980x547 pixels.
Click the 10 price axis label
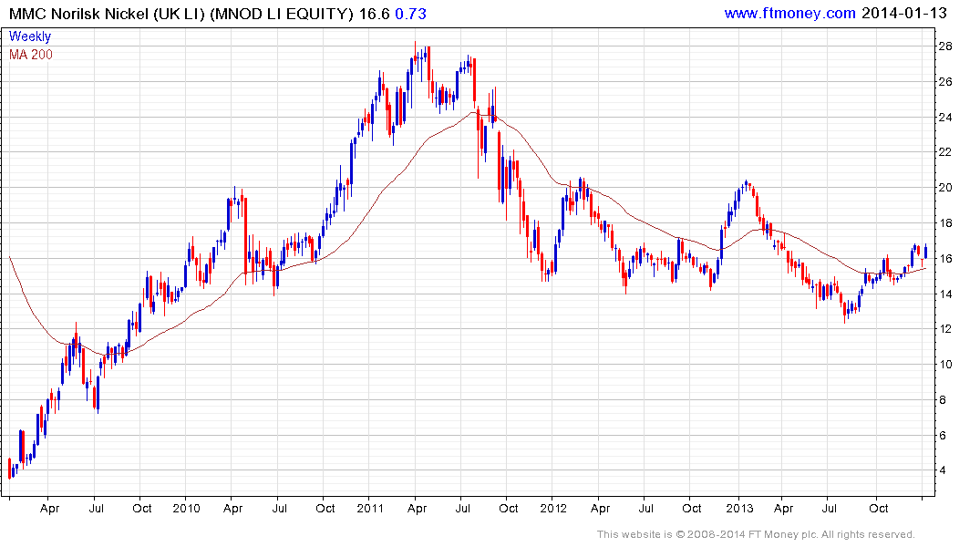[945, 365]
